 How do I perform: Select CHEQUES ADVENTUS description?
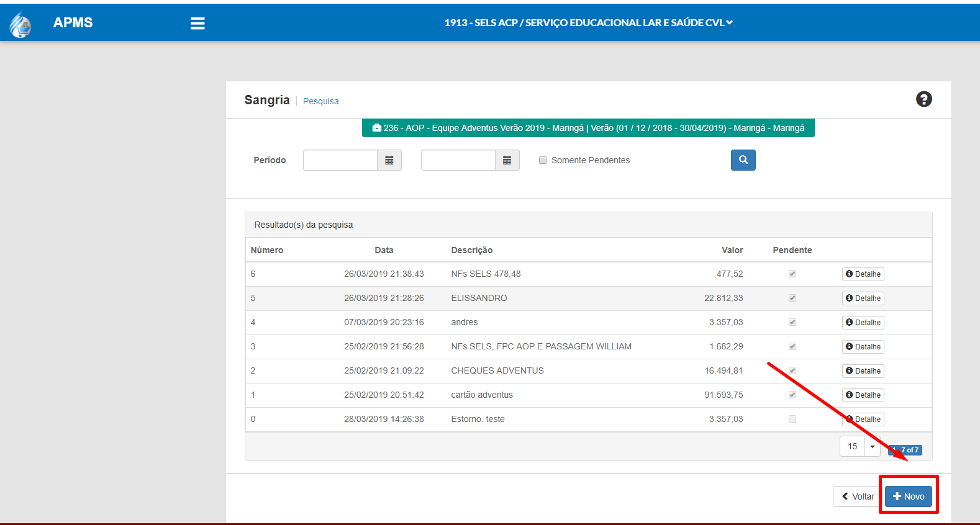(x=497, y=370)
